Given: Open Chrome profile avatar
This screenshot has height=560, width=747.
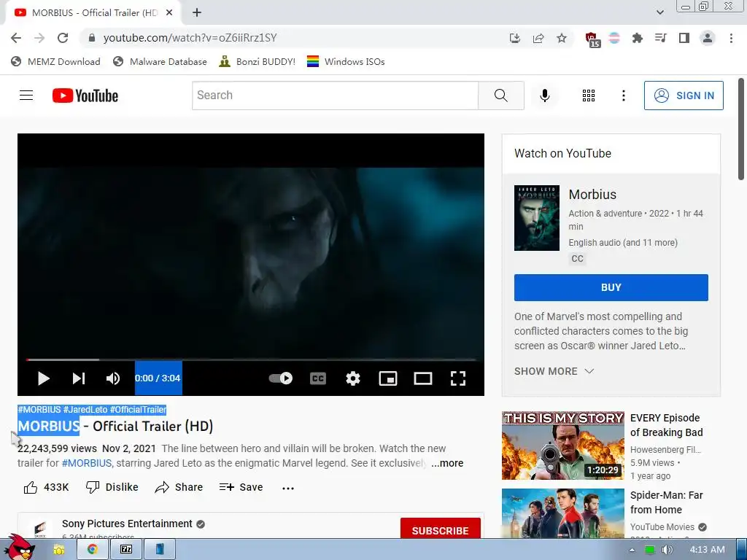Looking at the screenshot, I should click(x=708, y=38).
